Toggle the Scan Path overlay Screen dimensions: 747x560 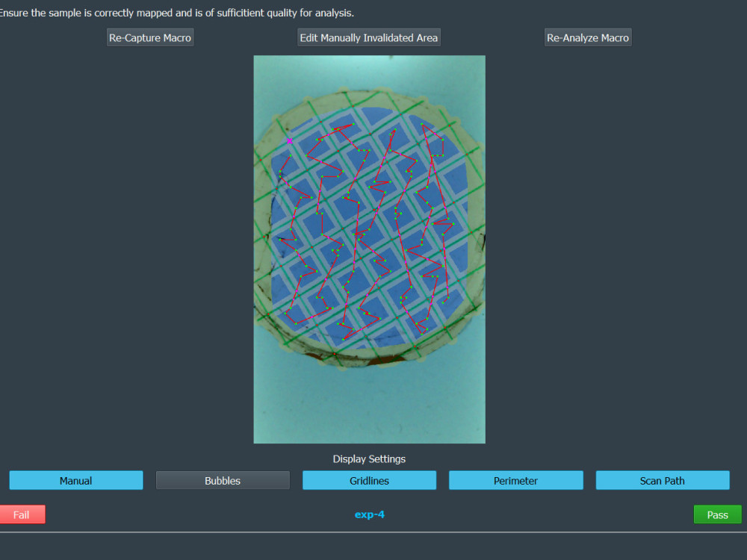(663, 480)
